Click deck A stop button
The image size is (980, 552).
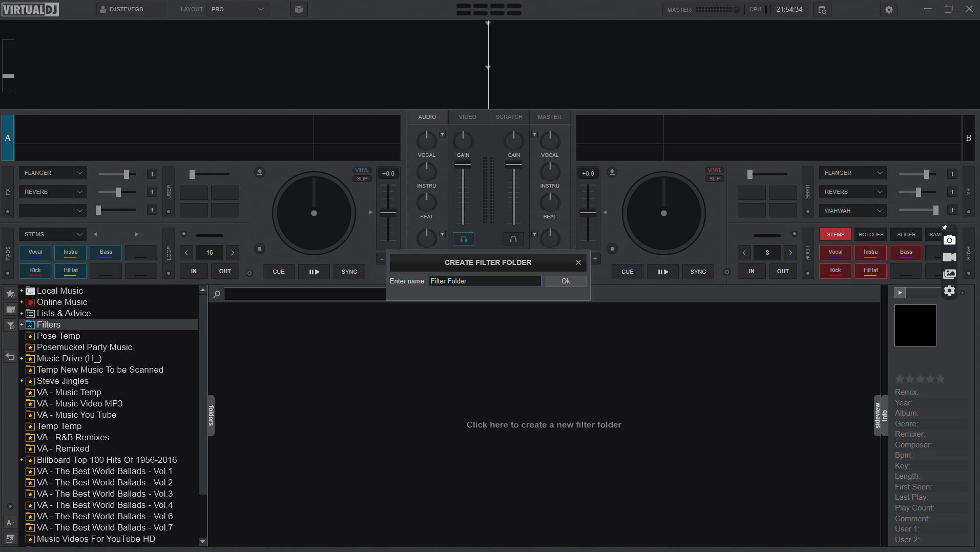[x=260, y=249]
